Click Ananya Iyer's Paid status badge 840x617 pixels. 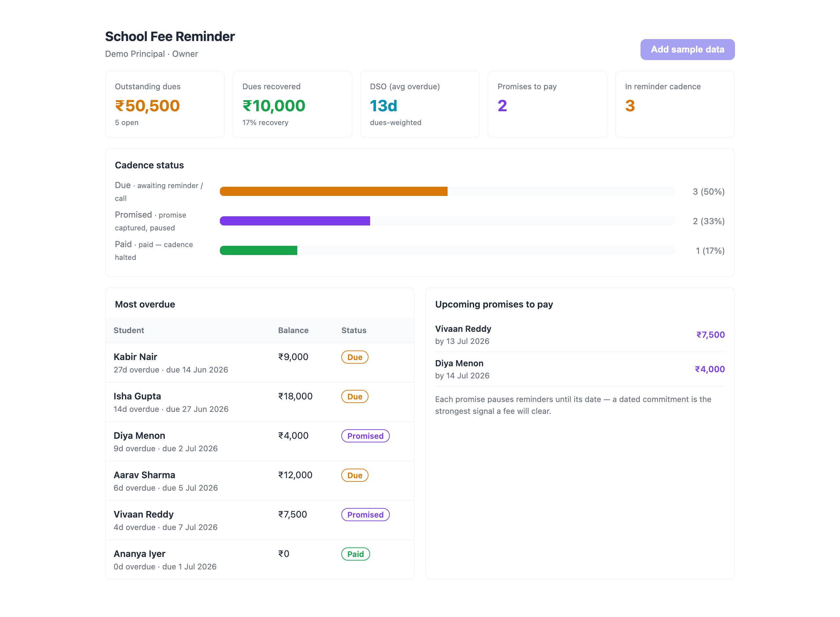coord(355,554)
